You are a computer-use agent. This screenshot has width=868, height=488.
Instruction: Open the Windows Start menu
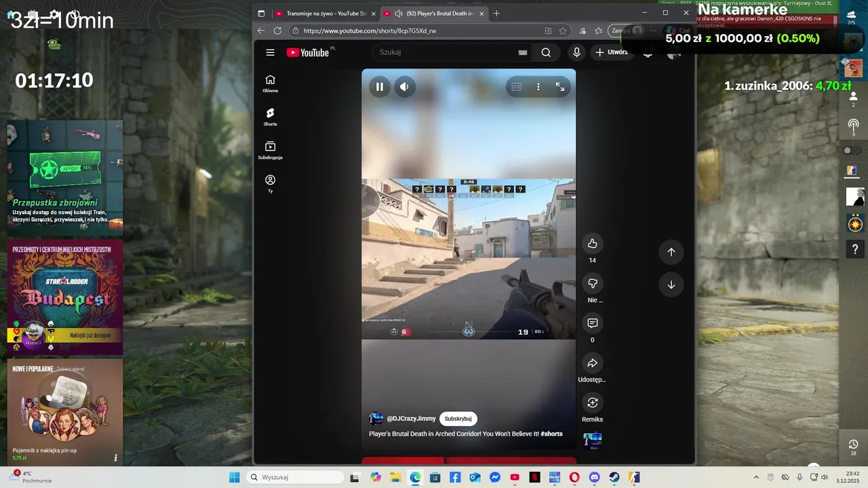(x=234, y=477)
